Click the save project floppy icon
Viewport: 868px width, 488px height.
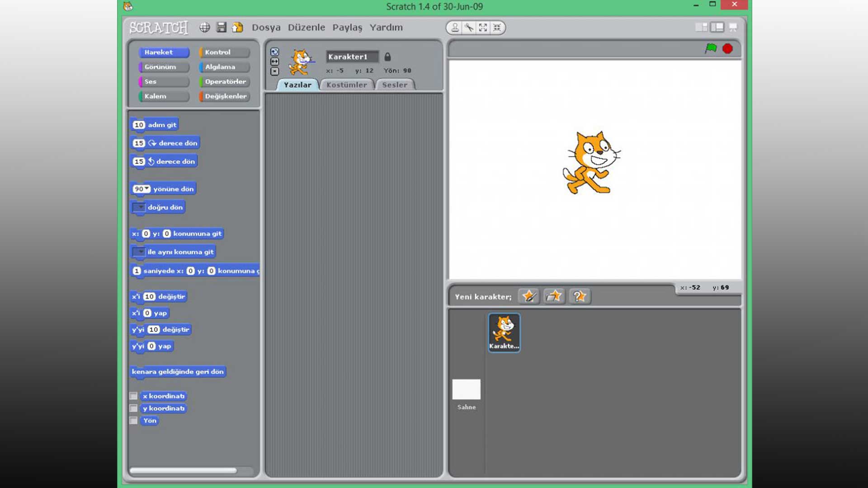coord(221,28)
